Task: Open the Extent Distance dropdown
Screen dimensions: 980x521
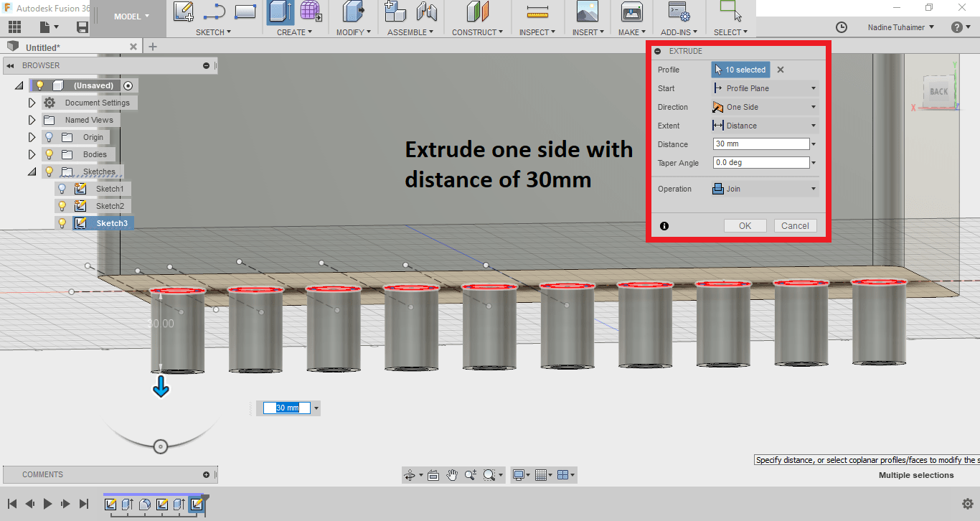Action: point(765,126)
